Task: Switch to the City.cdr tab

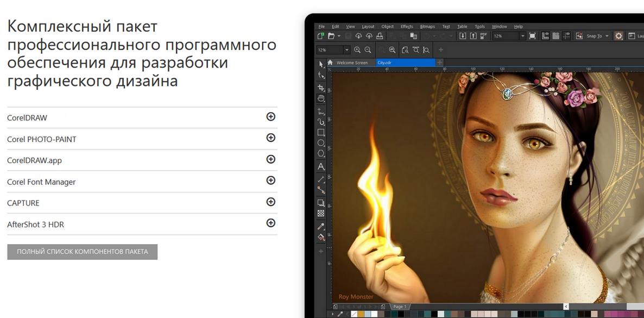Action: [x=406, y=63]
